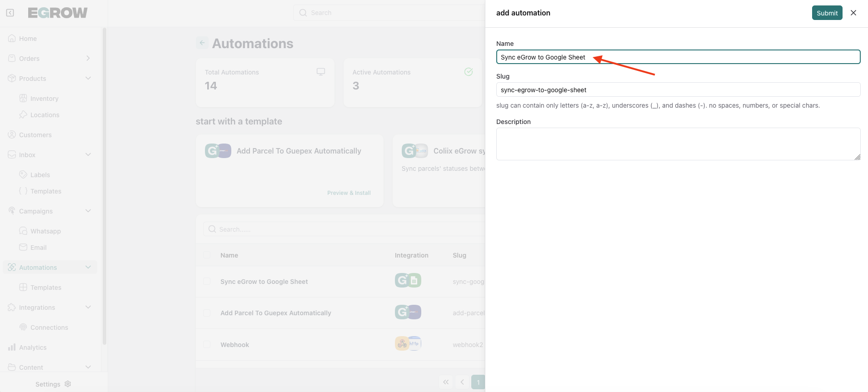Click the Settings gear icon

coord(68,384)
